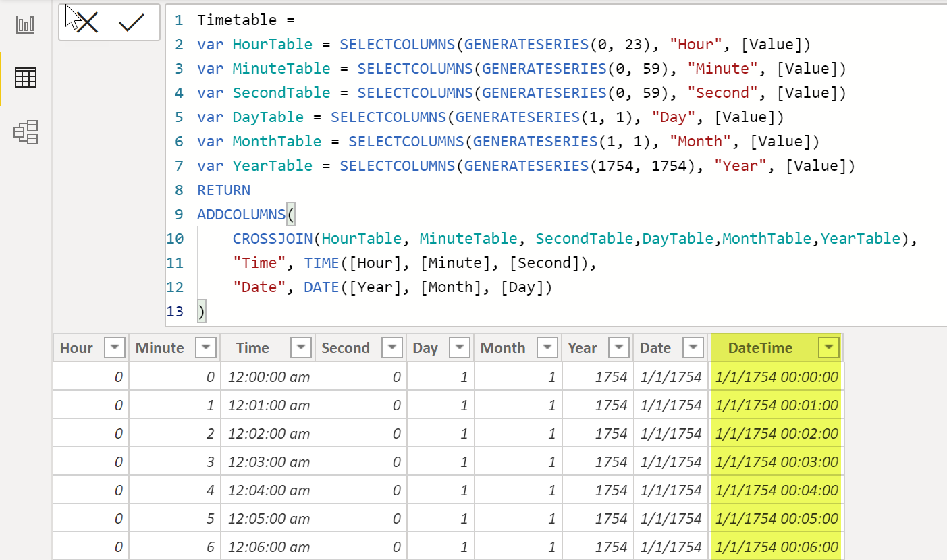Open the DateTime column filter dropdown
Image resolution: width=947 pixels, height=560 pixels.
tap(828, 348)
